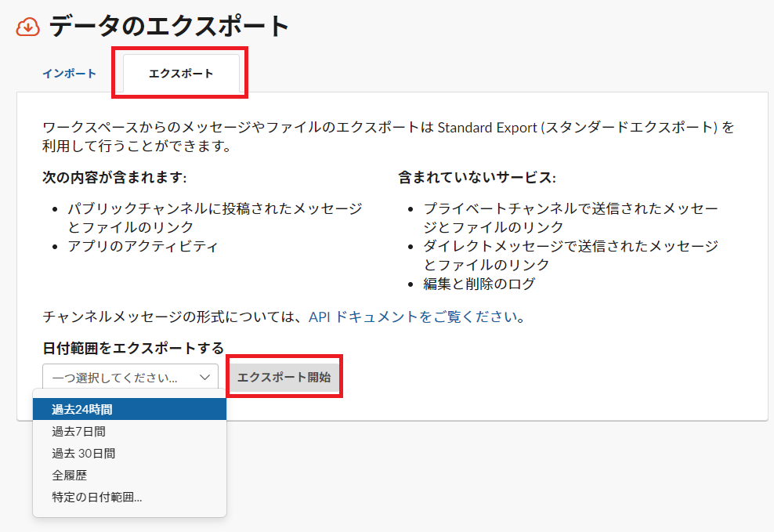Image resolution: width=774 pixels, height=532 pixels.
Task: Click the 編集と削除のログ bullet item
Action: pos(479,284)
